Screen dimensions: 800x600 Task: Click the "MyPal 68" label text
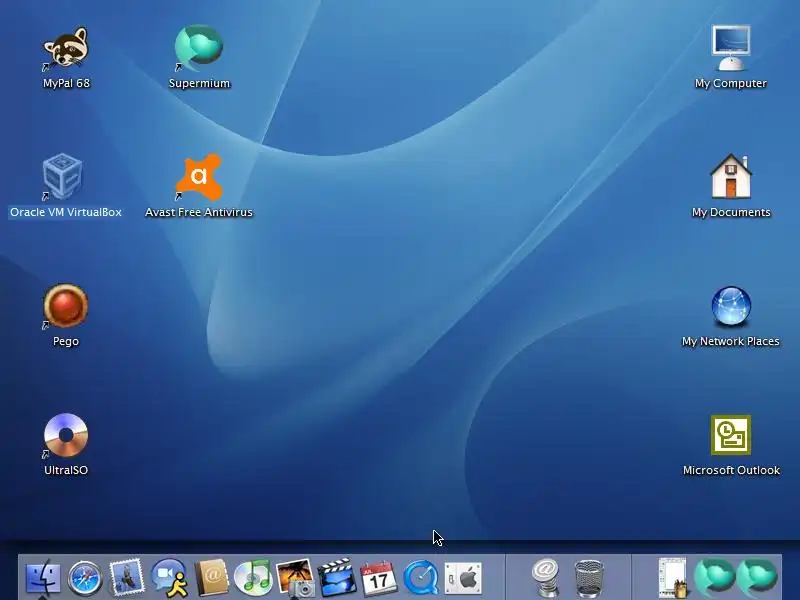coord(66,83)
